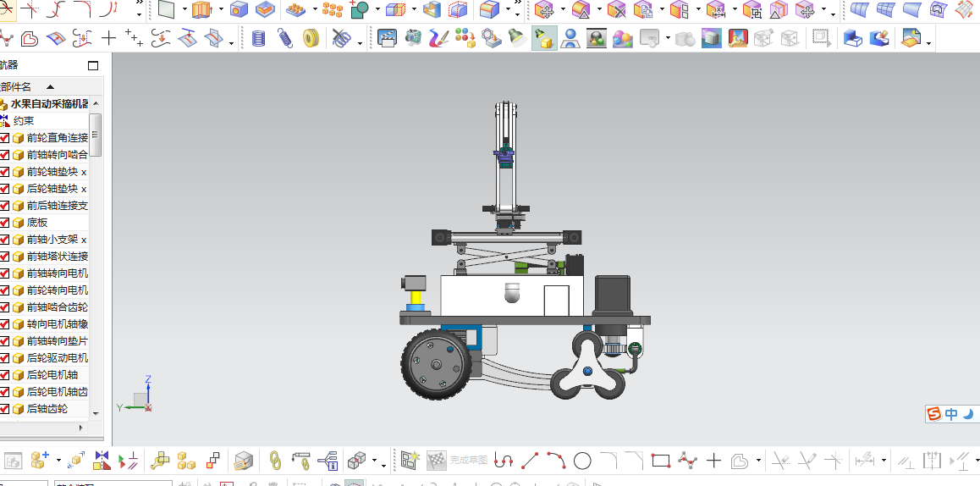Click the Copy Face icon
980x486 pixels.
[642, 8]
